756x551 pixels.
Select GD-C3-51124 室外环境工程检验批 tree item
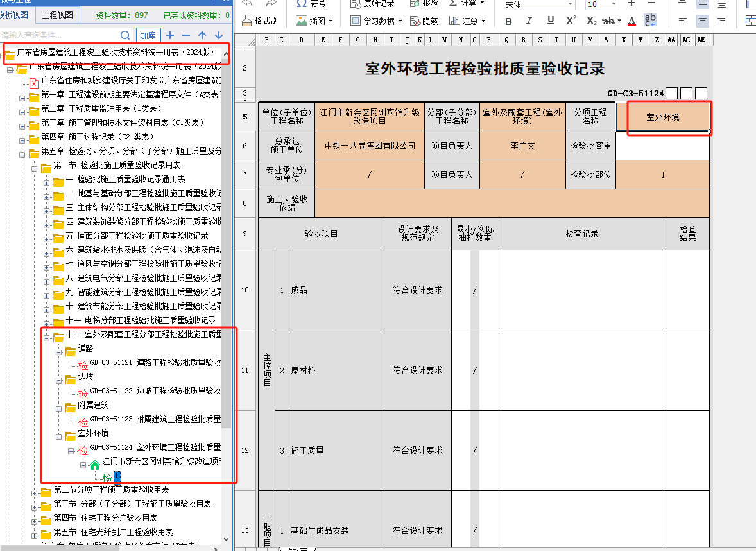pos(155,447)
